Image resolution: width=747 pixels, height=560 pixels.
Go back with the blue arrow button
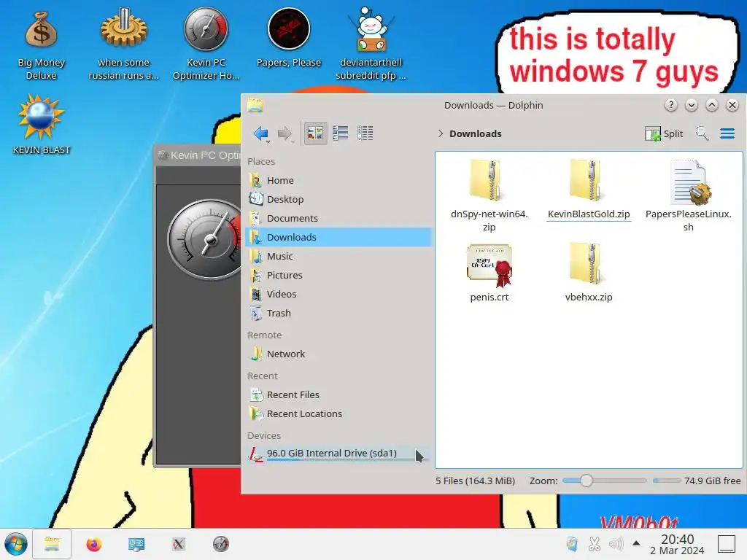point(261,133)
